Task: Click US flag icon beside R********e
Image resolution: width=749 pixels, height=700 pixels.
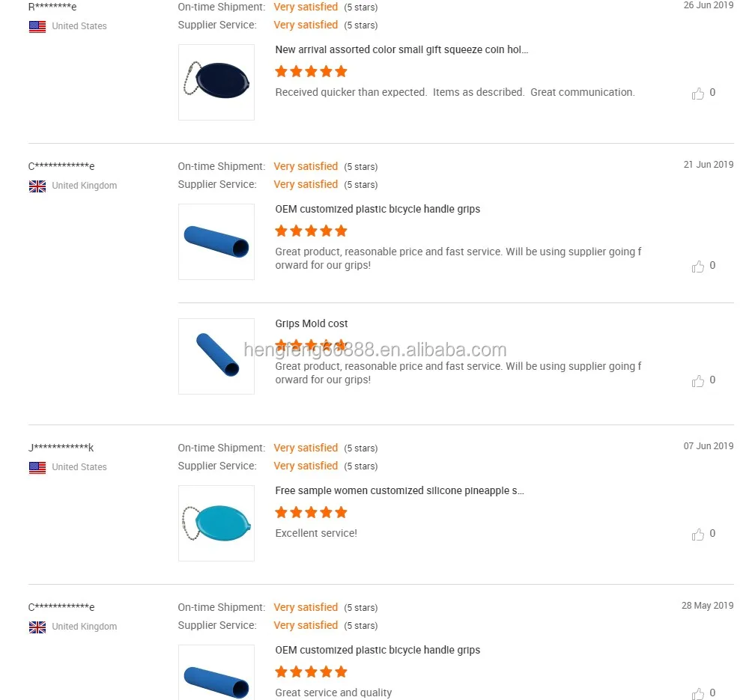Action: pyautogui.click(x=37, y=27)
